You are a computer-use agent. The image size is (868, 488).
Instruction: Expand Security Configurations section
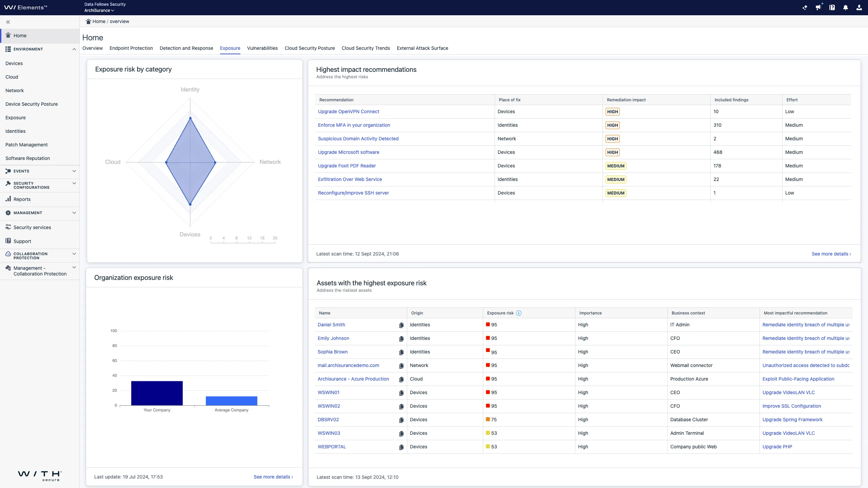74,183
